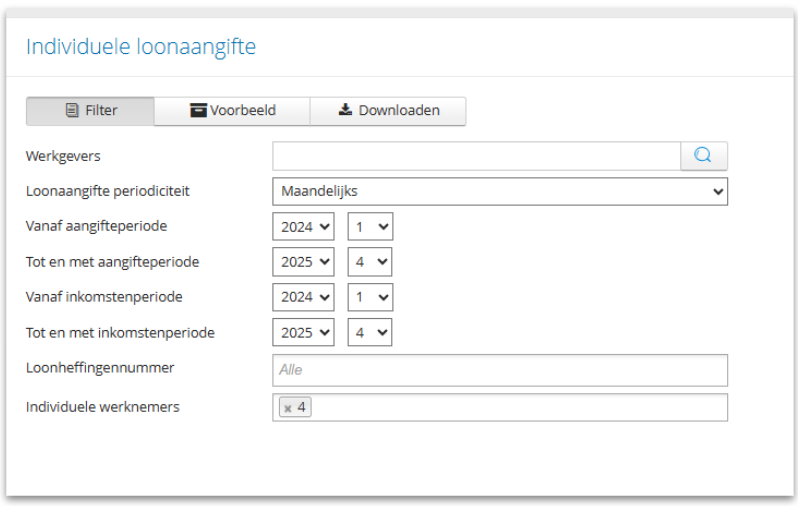Open the Voorbeeld tab
The height and width of the screenshot is (506, 798).
click(232, 111)
